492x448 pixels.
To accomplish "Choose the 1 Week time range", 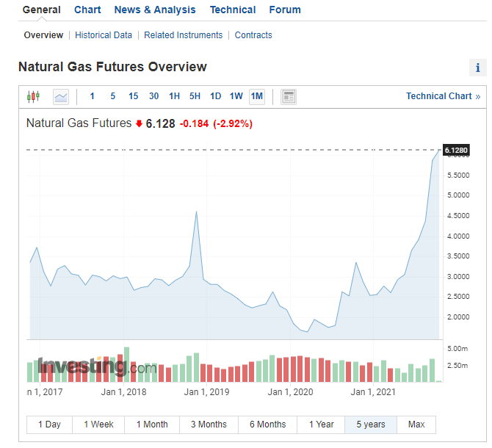I will point(98,424).
